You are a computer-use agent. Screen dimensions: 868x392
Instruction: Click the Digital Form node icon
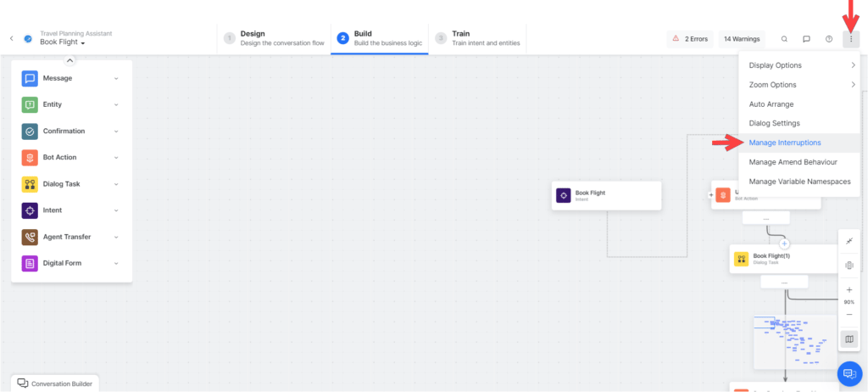tap(30, 263)
